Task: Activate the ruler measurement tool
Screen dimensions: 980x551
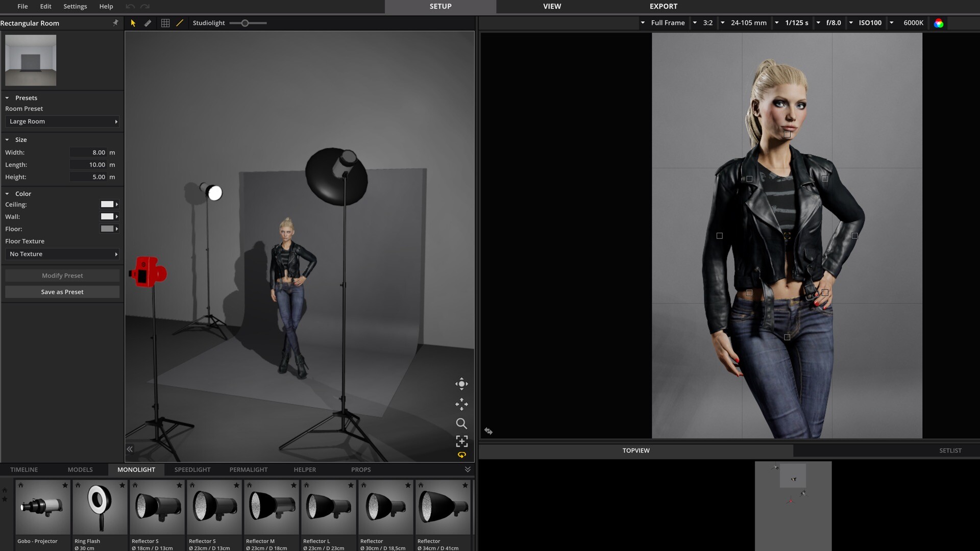Action: (148, 23)
